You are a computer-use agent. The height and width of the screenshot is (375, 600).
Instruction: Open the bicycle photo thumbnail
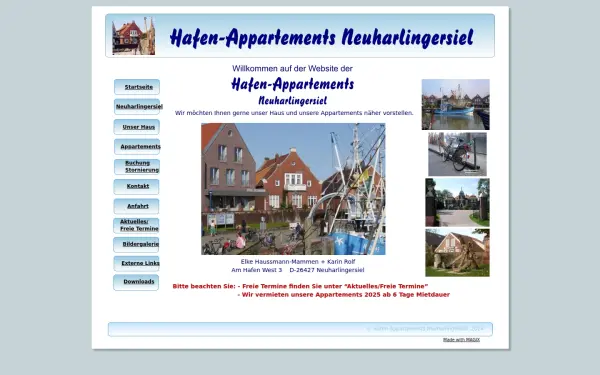point(457,154)
